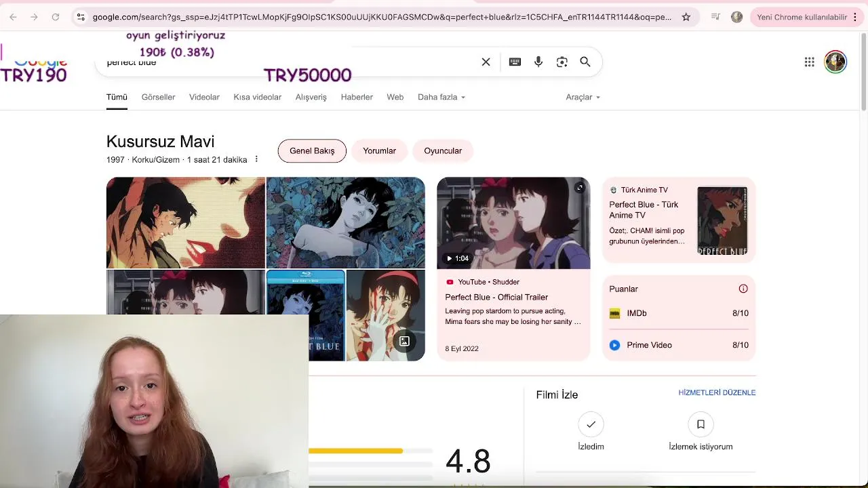
Task: Open the Haberler tab
Action: (x=357, y=97)
